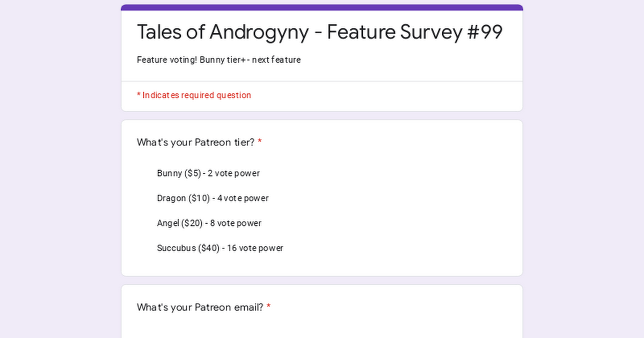Click the '($10)' price in Dragon option
This screenshot has height=338, width=644.
tap(199, 198)
